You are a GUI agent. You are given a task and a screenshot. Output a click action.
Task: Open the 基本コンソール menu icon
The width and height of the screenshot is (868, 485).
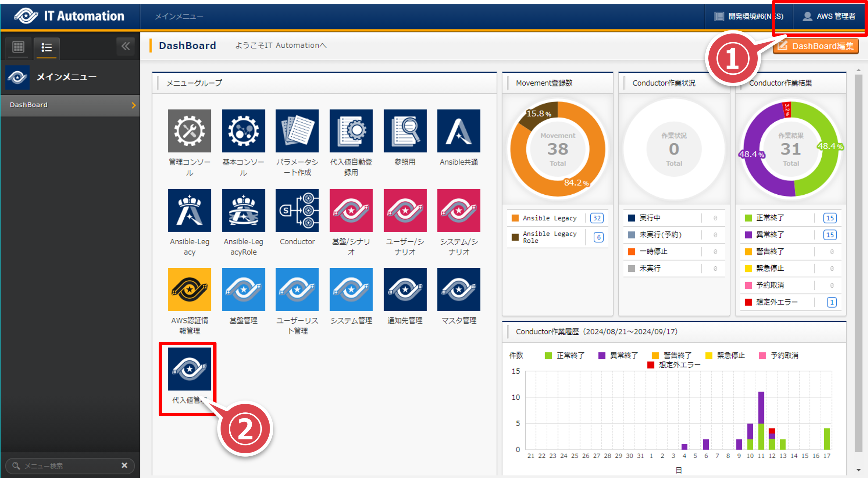[243, 131]
